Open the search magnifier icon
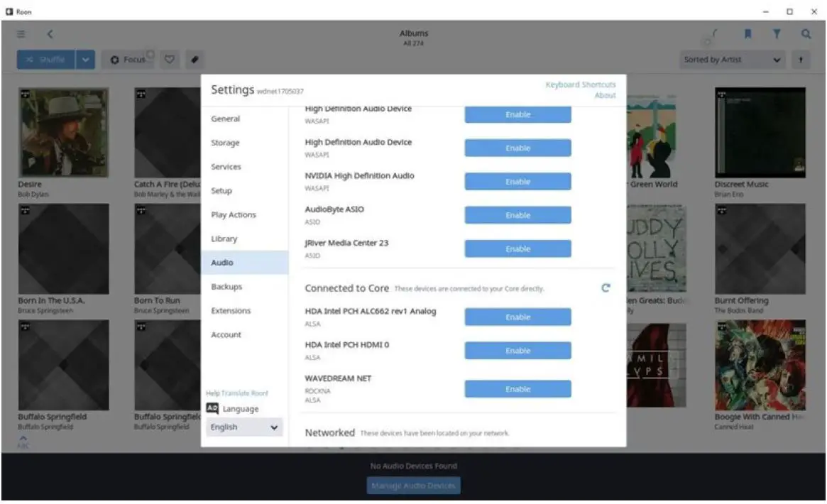The height and width of the screenshot is (504, 827). tap(806, 34)
